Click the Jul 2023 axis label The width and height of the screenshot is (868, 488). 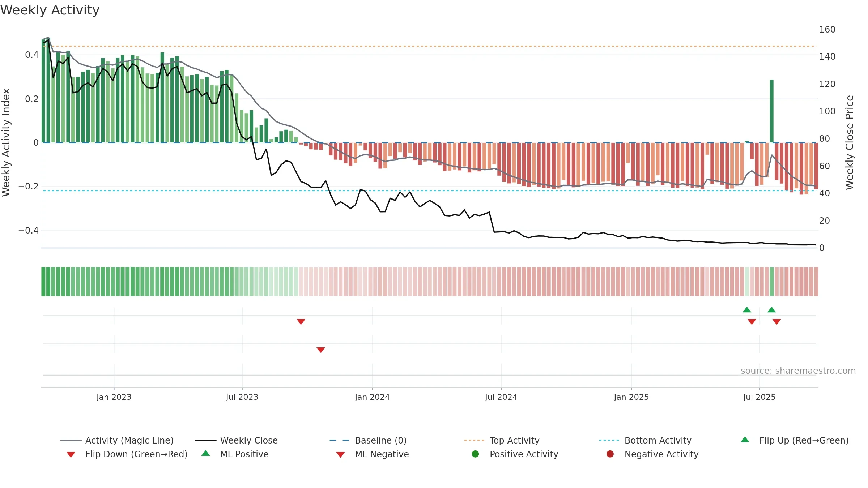(242, 397)
